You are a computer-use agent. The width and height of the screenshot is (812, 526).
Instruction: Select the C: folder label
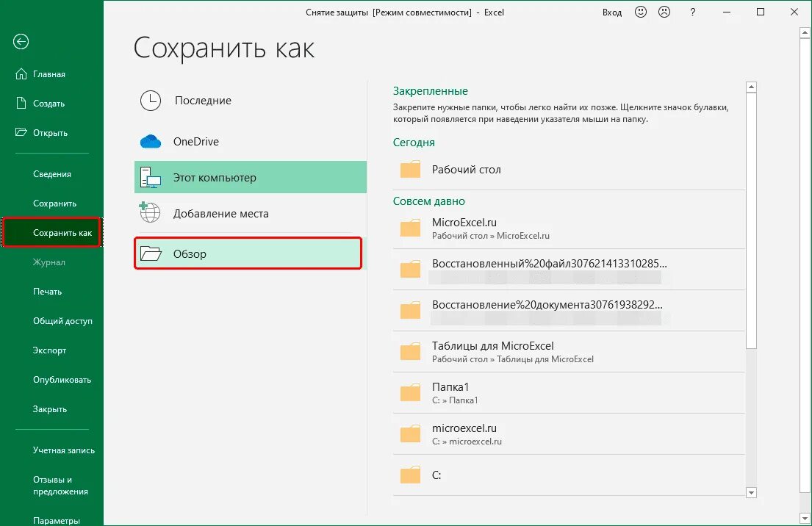pyautogui.click(x=436, y=475)
